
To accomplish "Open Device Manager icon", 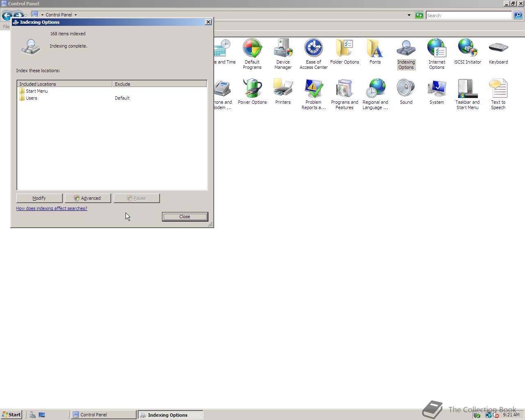I will 283,54.
